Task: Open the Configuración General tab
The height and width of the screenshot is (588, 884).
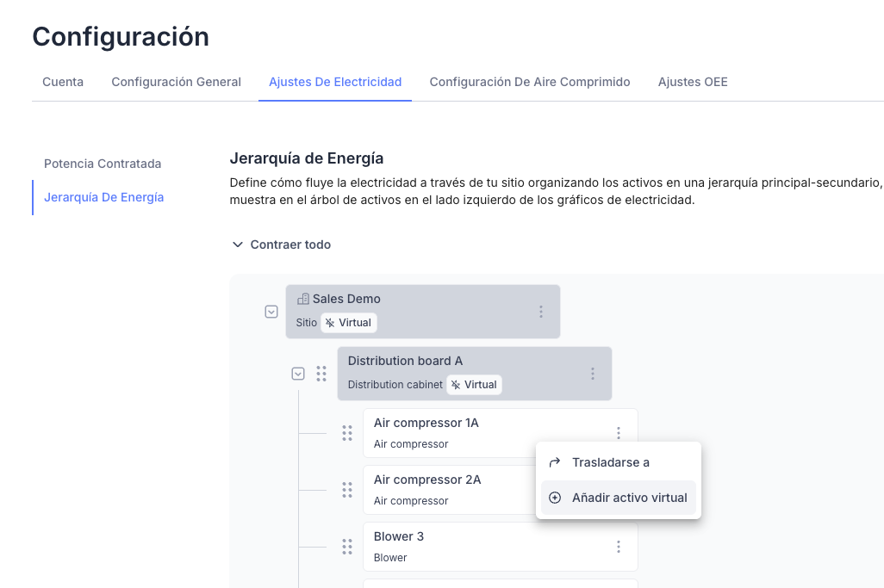Action: tap(176, 82)
